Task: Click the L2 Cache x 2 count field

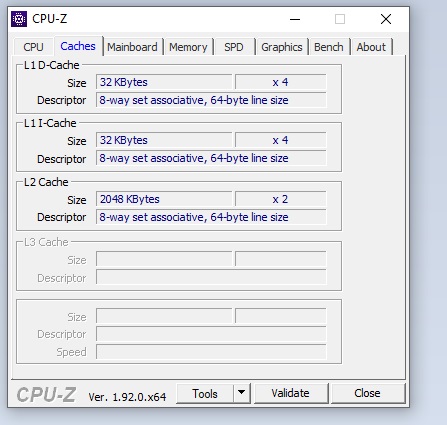Action: [280, 199]
